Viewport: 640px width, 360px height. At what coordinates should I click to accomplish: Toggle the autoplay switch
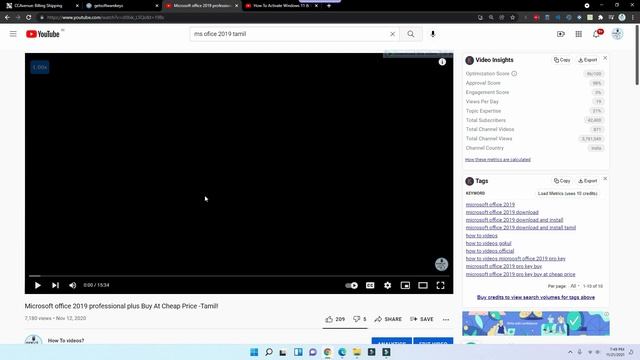[x=351, y=285]
